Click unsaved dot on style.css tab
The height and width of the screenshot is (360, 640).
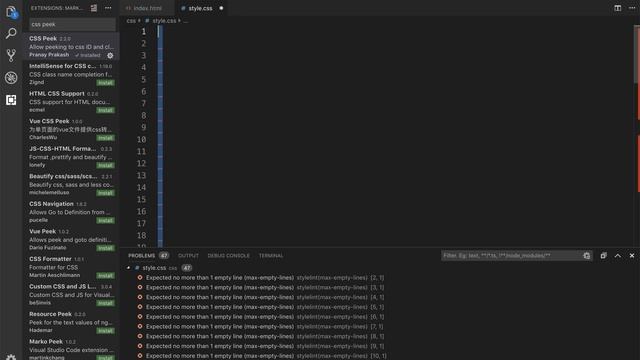point(221,8)
